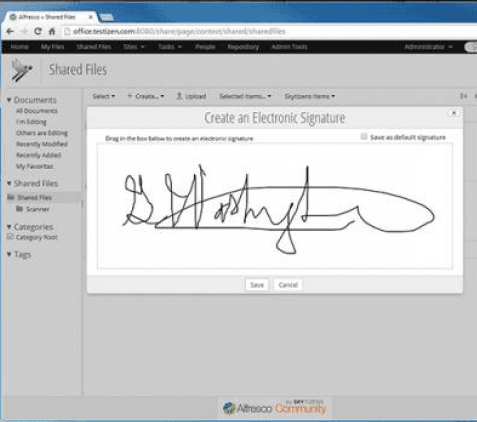Open Repository in the top nav

pyautogui.click(x=243, y=47)
